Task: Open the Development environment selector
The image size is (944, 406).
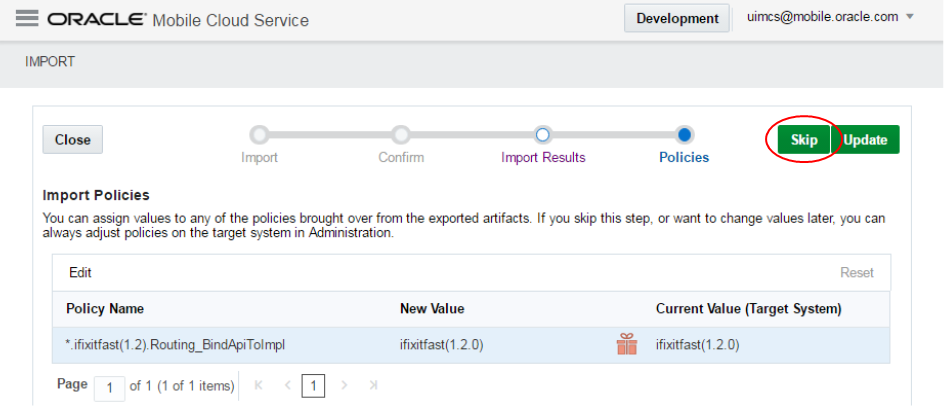Action: pyautogui.click(x=677, y=18)
